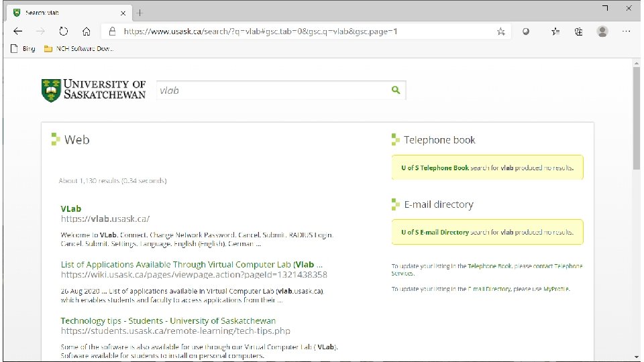Add this page to favorites
Screen dimensions: 644x362
click(x=500, y=32)
